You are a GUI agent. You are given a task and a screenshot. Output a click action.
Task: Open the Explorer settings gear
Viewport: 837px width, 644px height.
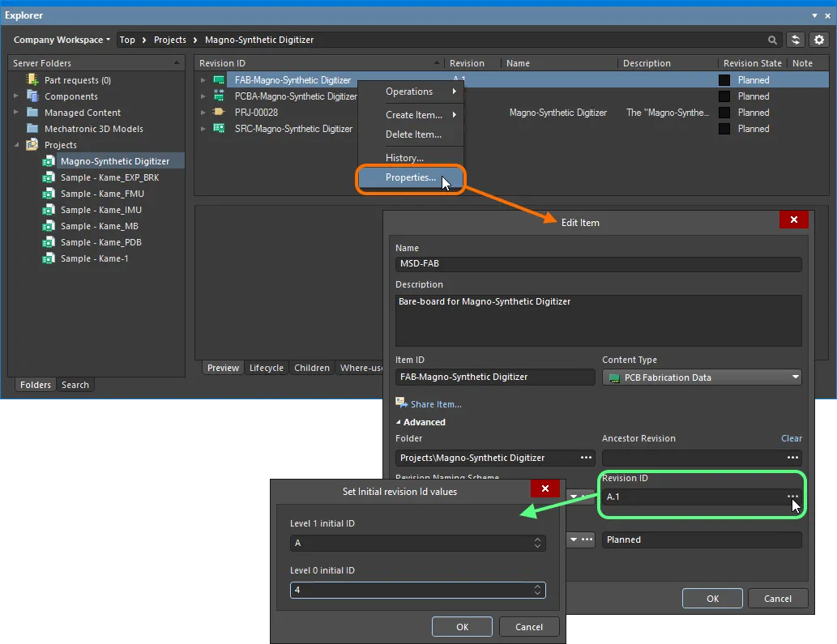[819, 40]
